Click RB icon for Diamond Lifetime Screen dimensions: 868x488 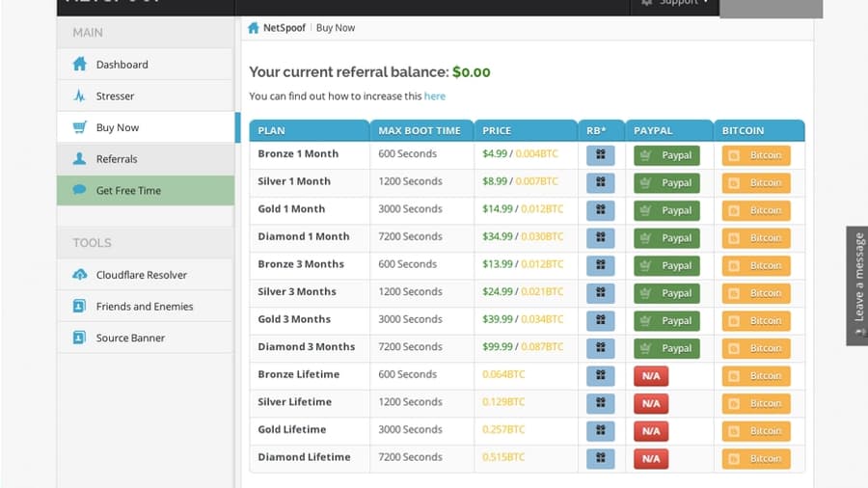[601, 459]
